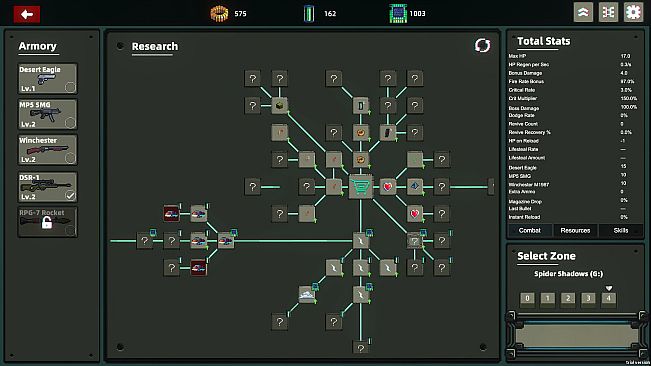Click the 'Total Stats' panel heading

click(x=543, y=41)
